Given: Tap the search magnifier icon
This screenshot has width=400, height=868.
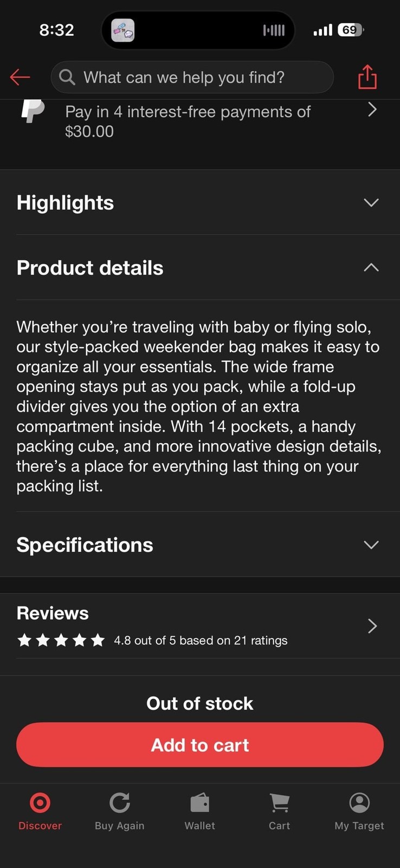Looking at the screenshot, I should [67, 77].
